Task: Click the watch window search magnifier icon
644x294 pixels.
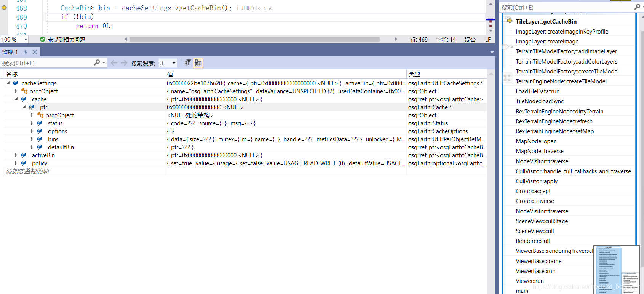Action: [97, 62]
